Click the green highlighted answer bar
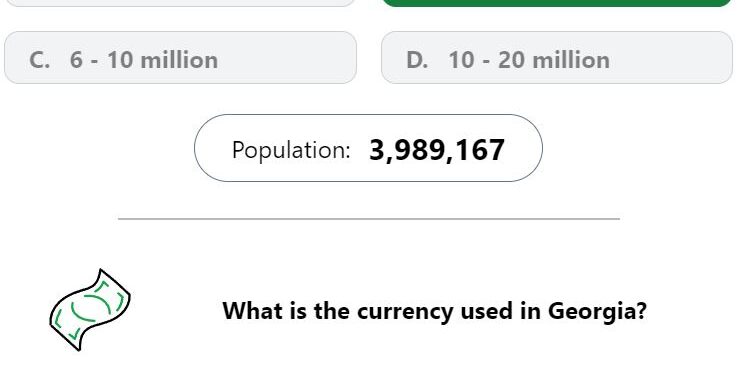Screen dimensions: 738x375 tap(557, 3)
